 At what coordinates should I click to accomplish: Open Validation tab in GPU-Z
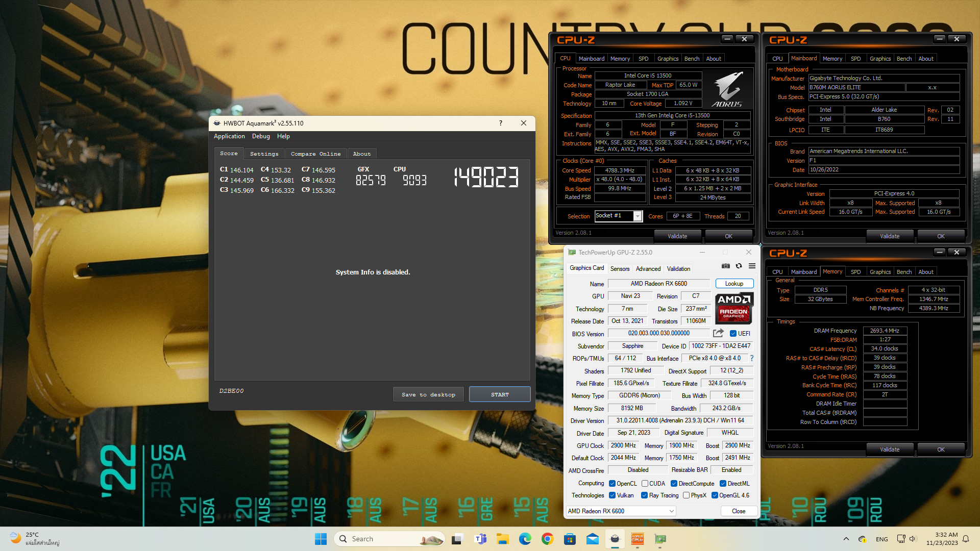click(678, 269)
